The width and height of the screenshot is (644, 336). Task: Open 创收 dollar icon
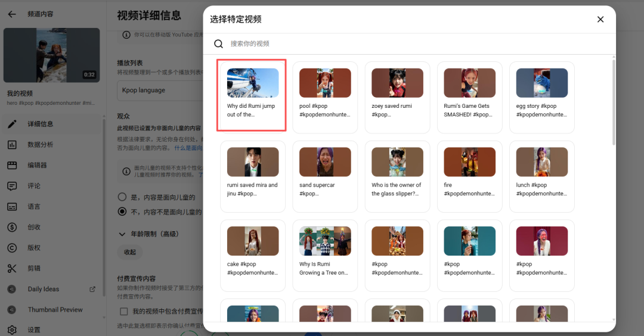12,227
